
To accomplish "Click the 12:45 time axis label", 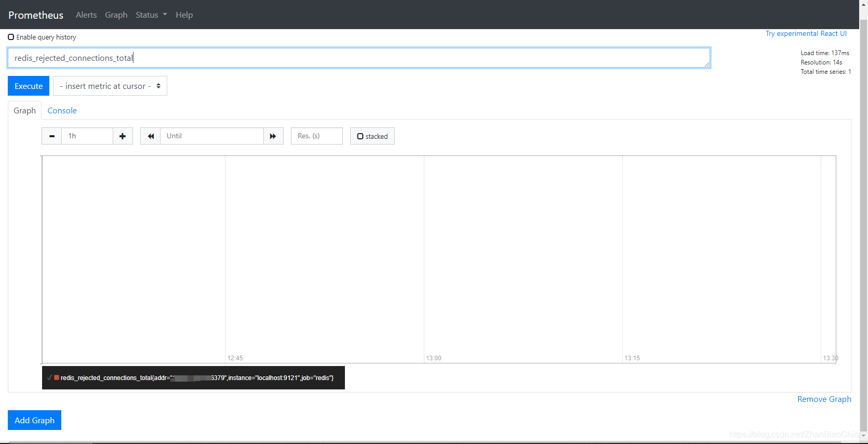I will click(235, 358).
